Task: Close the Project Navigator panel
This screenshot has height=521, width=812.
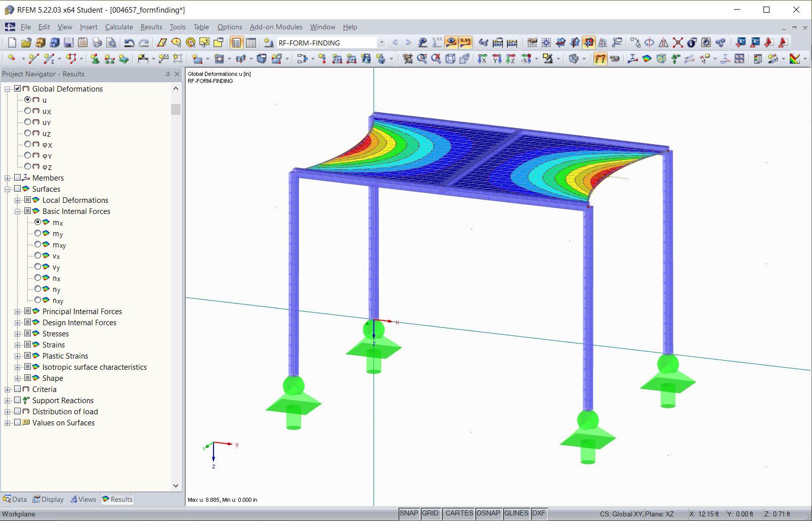Action: point(177,74)
